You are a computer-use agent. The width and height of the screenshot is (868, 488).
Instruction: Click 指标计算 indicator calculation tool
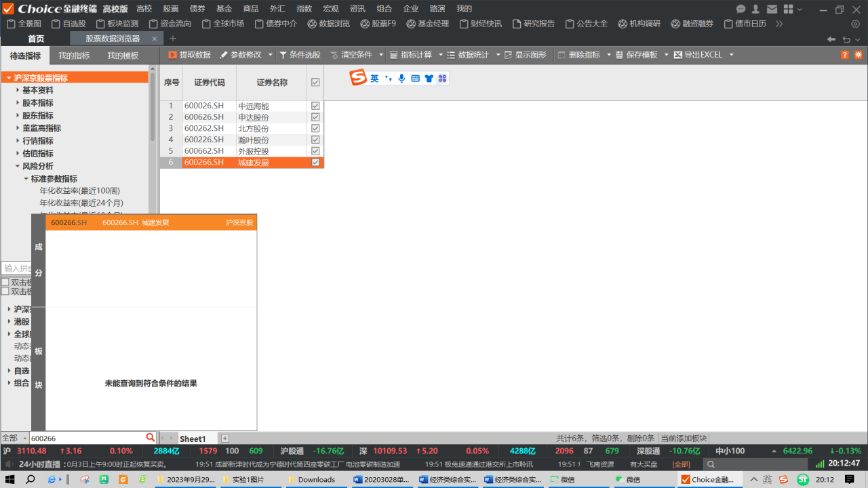coord(411,55)
